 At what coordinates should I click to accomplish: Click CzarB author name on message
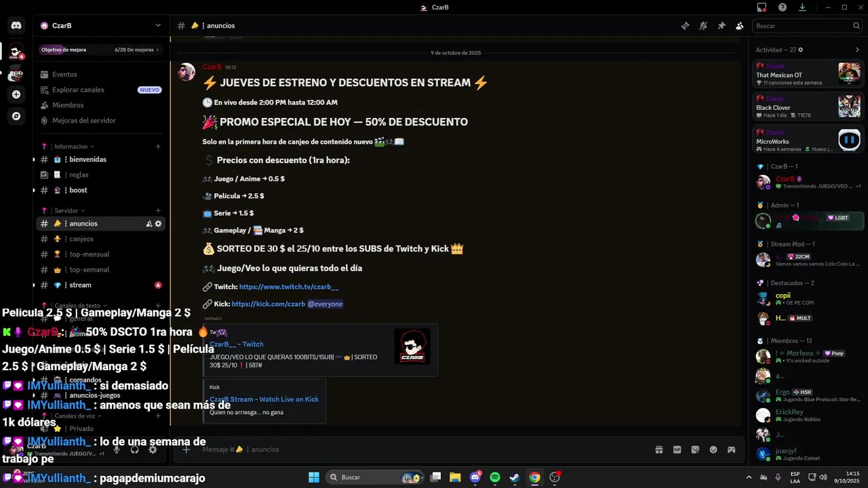pyautogui.click(x=212, y=67)
